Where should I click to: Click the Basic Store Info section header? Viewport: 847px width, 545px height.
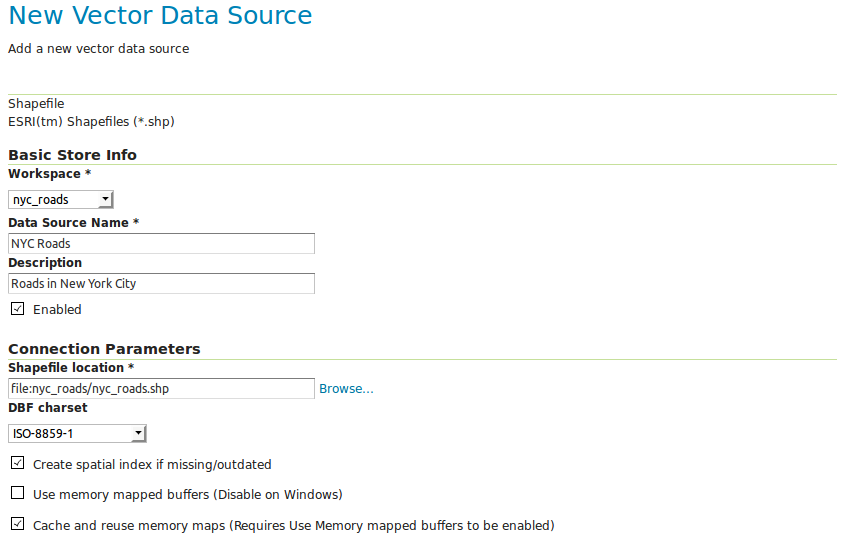coord(72,155)
